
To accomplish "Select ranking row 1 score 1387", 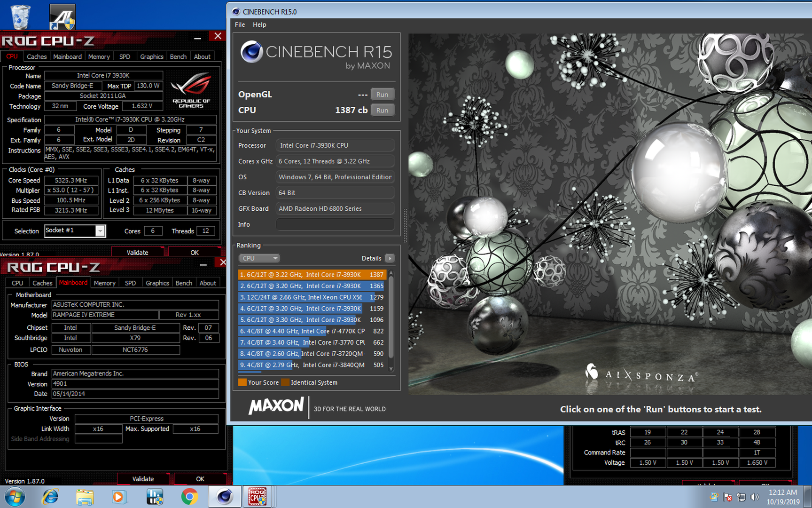I will [x=312, y=275].
